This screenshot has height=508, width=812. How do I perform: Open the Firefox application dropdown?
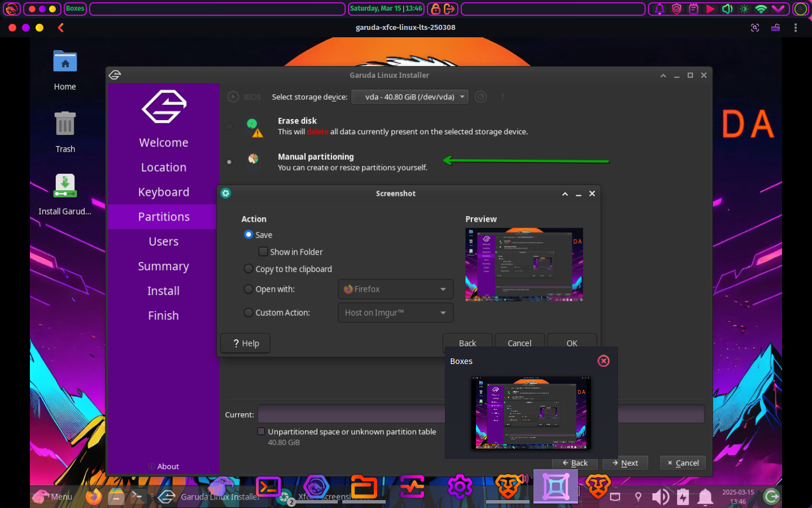395,289
